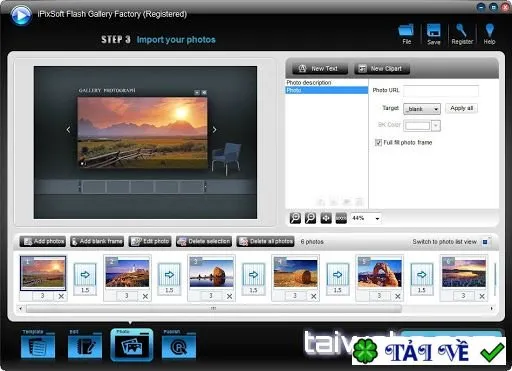Viewport: 512px width, 371px height.
Task: Select the highlighted Photo list item
Action: 327,90
